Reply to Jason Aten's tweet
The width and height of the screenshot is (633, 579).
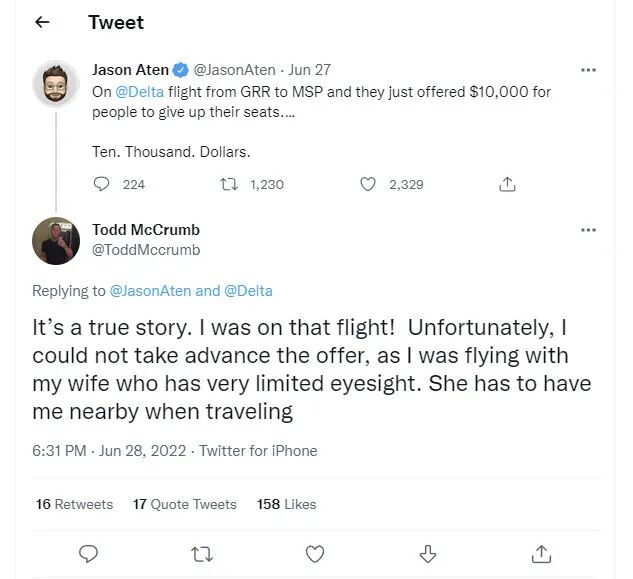(x=101, y=184)
